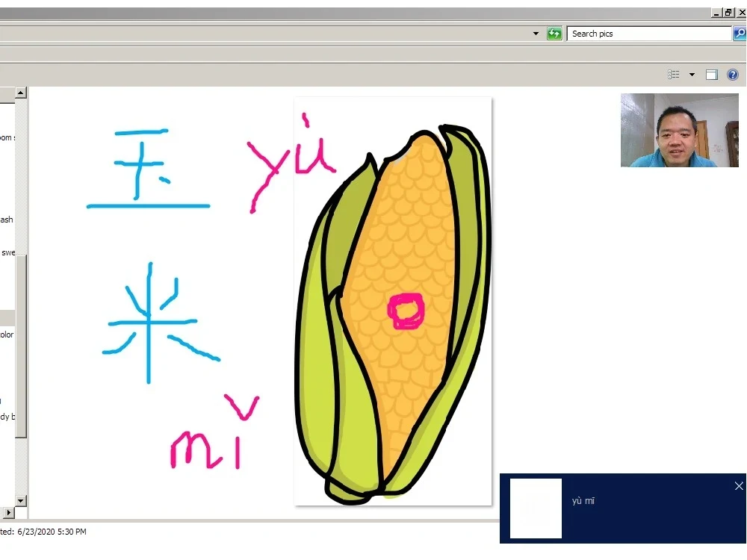This screenshot has height=560, width=747.
Task: Click the left pane vertical scrollbar thumb
Action: click(x=20, y=346)
